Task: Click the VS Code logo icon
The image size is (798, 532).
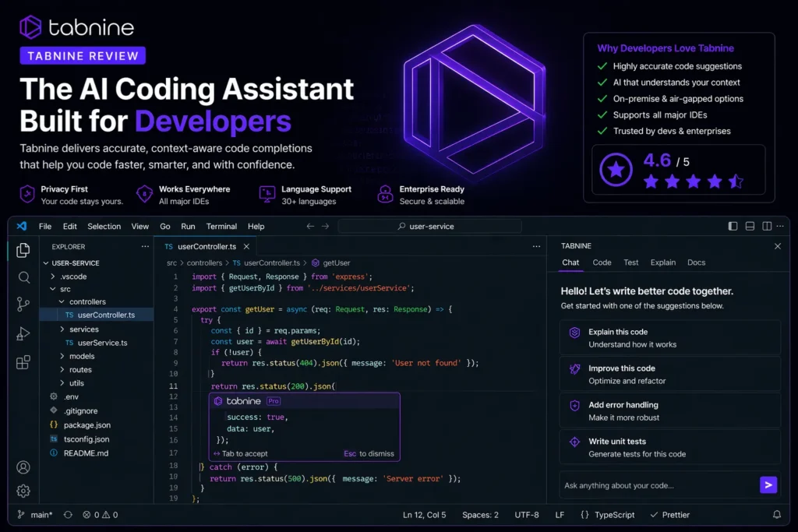Action: (x=21, y=227)
